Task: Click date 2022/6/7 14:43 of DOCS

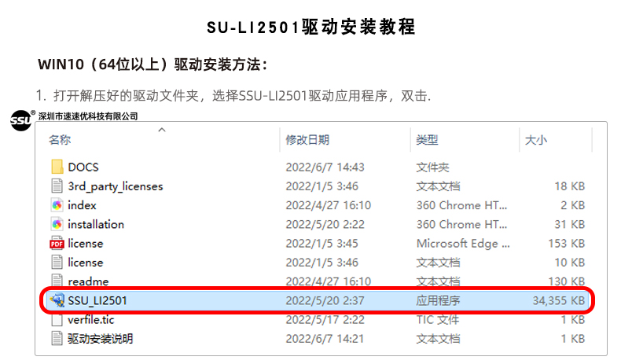Action: (x=325, y=167)
